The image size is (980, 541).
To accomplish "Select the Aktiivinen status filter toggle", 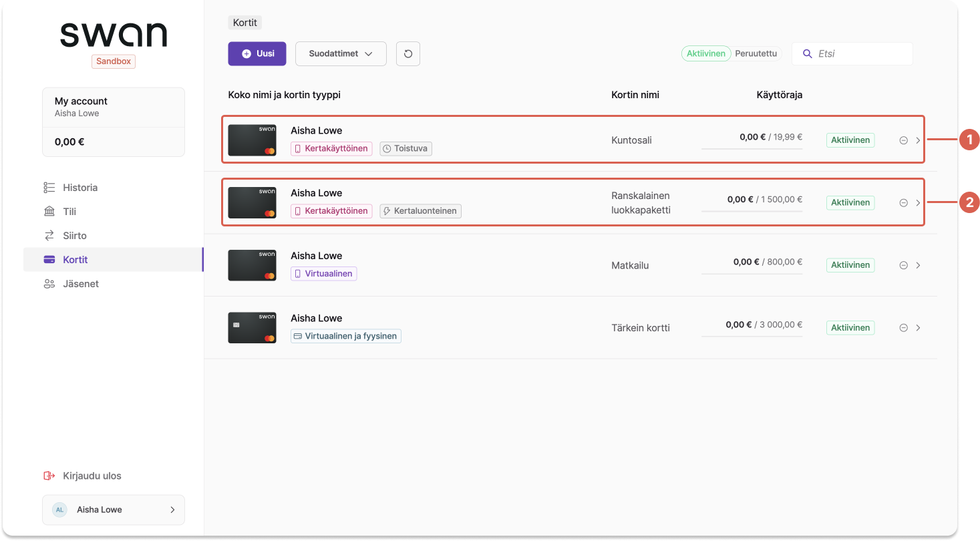I will pyautogui.click(x=706, y=54).
